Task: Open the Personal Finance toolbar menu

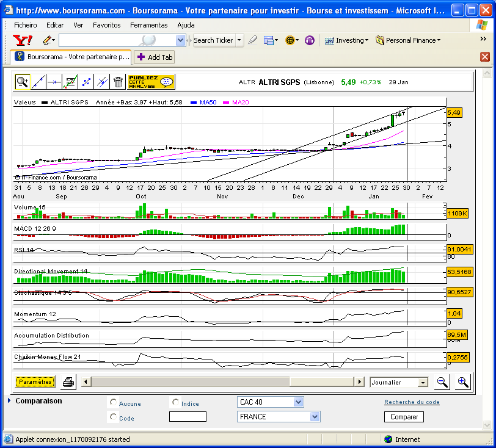Action: coord(408,40)
